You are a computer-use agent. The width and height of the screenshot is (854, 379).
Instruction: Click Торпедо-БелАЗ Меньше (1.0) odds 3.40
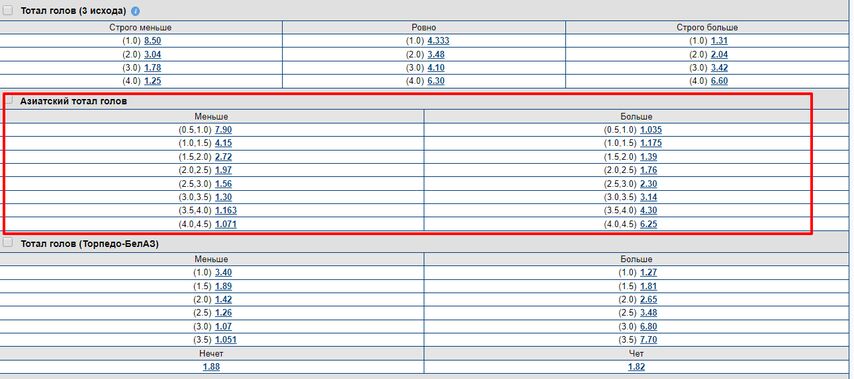pos(223,273)
